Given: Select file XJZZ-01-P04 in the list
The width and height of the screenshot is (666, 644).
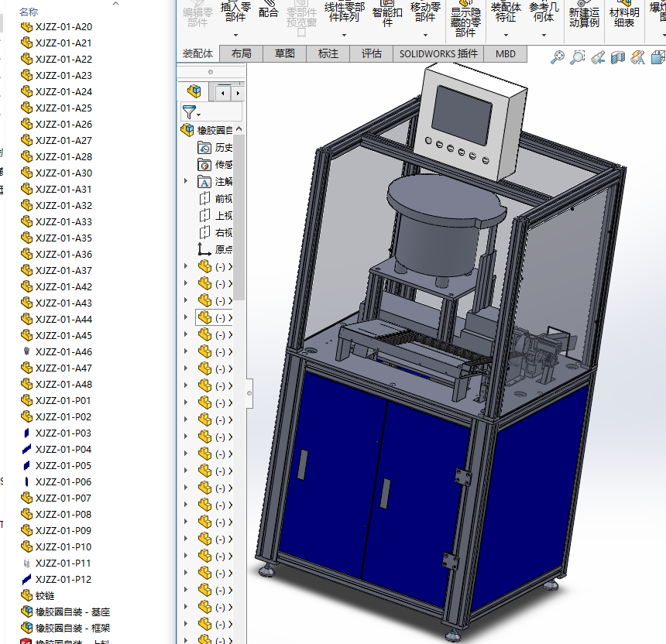Looking at the screenshot, I should [x=63, y=449].
